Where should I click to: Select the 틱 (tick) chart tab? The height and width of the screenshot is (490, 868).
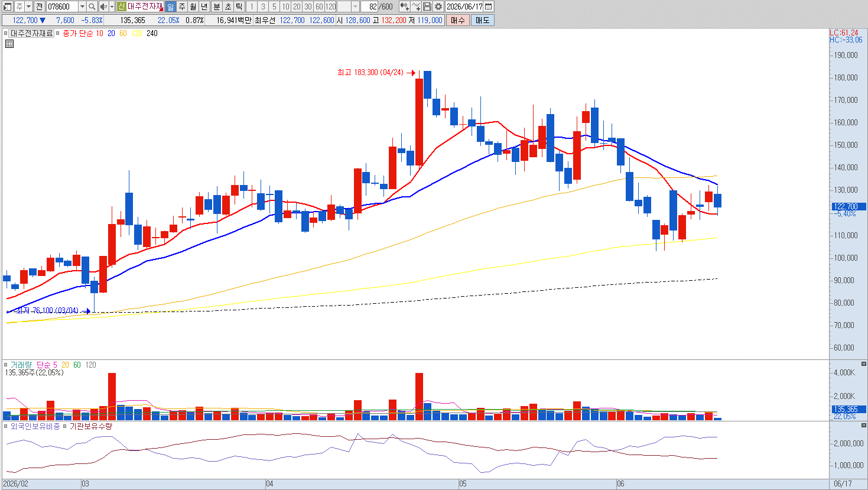pyautogui.click(x=239, y=7)
